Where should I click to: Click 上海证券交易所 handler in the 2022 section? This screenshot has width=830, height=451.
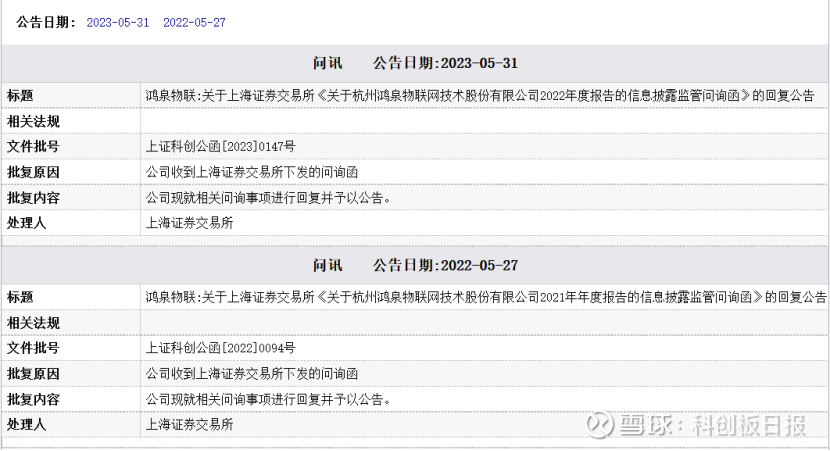click(190, 425)
